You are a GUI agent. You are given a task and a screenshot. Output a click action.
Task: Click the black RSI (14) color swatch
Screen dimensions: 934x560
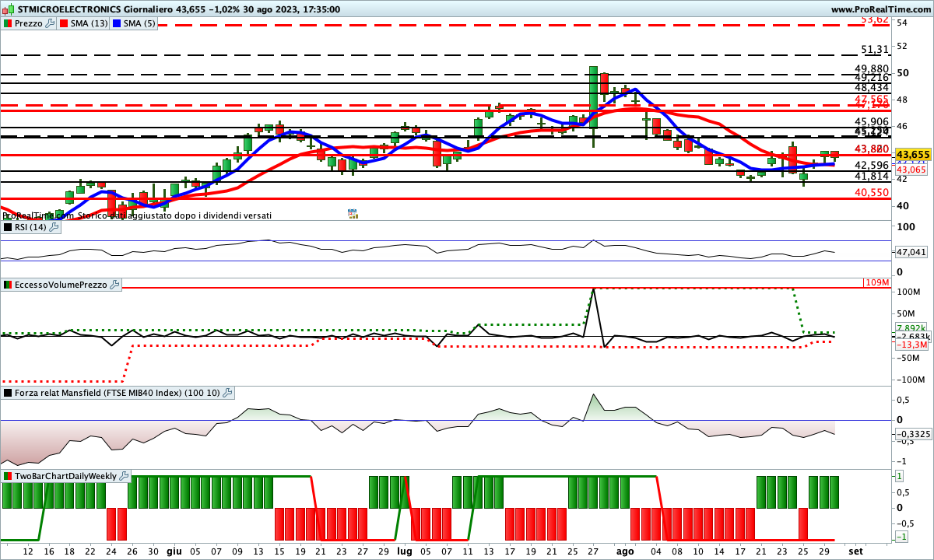pos(9,227)
